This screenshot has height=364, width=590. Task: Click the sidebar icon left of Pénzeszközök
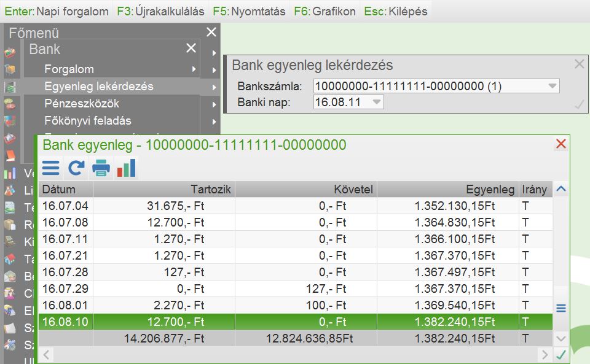(x=10, y=104)
